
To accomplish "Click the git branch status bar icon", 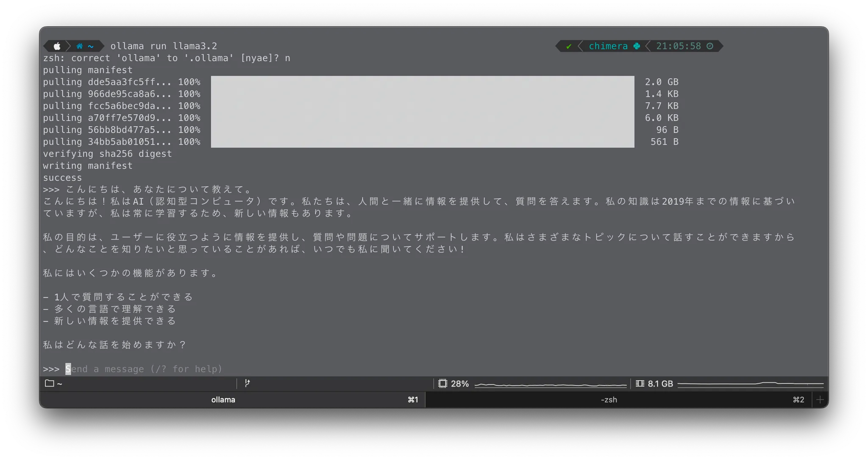I will (x=247, y=383).
